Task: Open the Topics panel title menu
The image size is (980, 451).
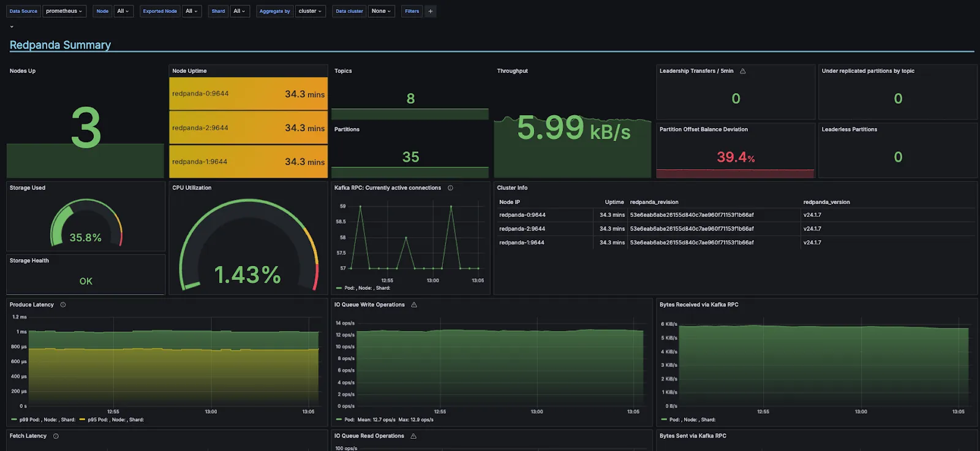Action: (343, 71)
